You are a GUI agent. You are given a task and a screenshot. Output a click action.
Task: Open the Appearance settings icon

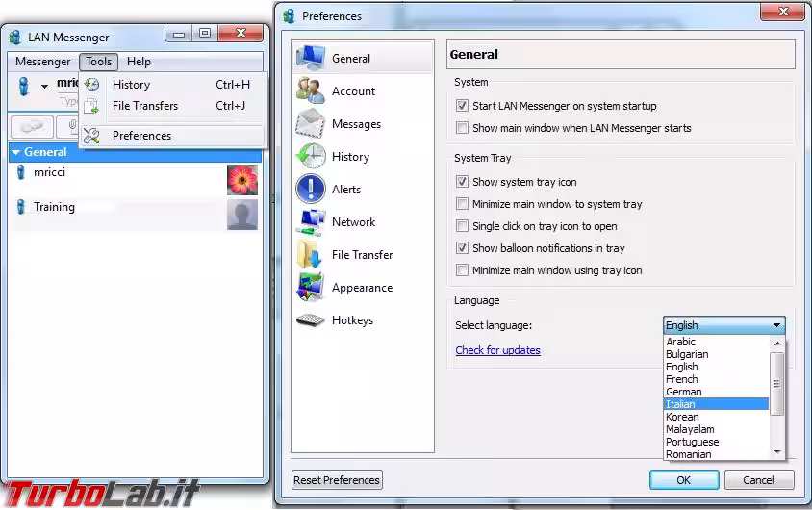(311, 288)
